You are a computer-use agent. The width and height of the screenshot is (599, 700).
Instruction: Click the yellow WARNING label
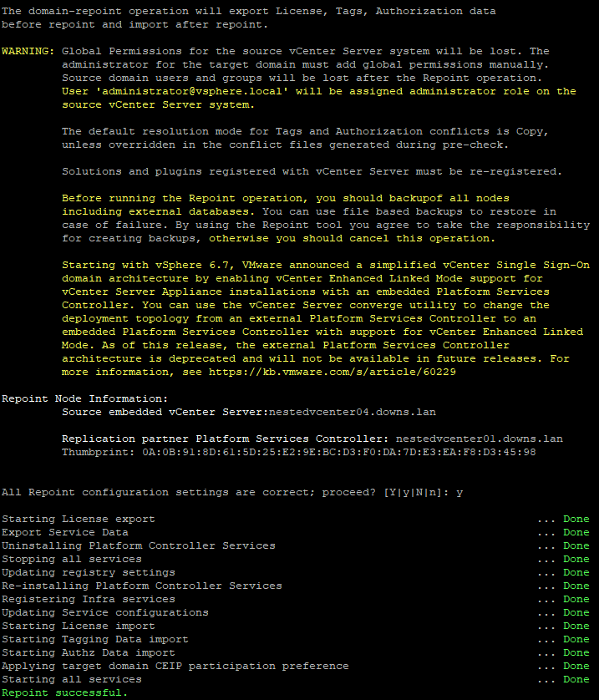pos(28,52)
